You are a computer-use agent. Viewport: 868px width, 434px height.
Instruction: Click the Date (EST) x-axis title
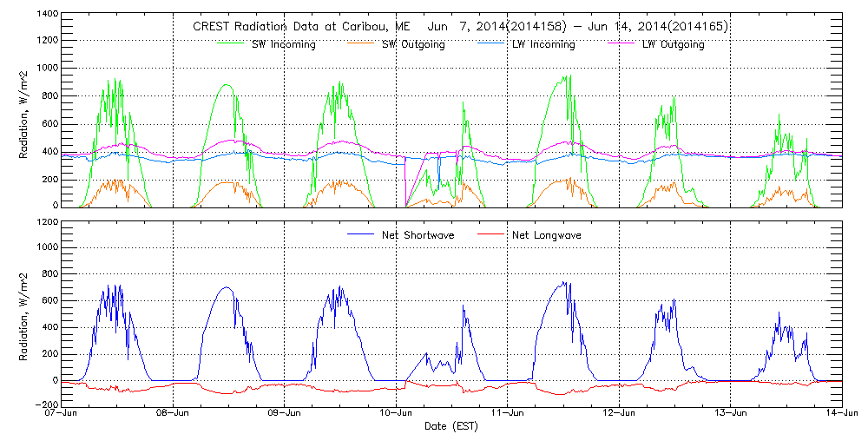click(453, 426)
